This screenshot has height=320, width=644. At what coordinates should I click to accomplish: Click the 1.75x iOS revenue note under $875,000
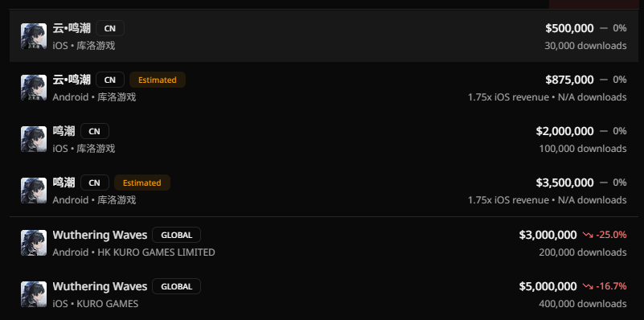click(x=508, y=97)
